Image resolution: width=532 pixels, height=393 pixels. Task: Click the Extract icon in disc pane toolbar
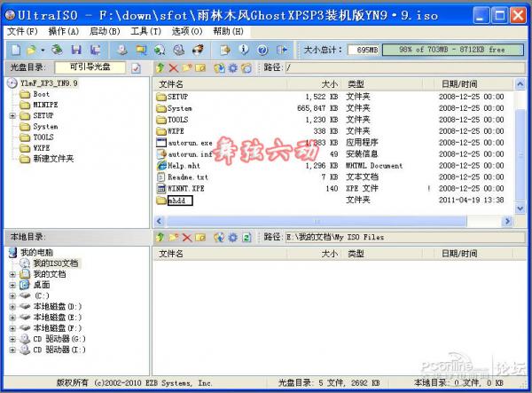coord(219,68)
